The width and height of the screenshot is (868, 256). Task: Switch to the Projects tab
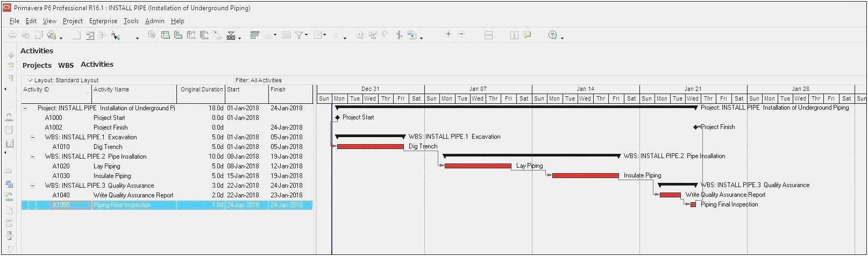[37, 65]
